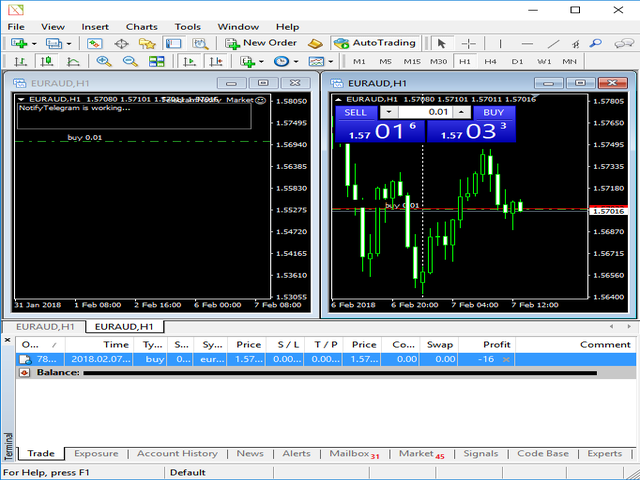Open the Charts menu
640x480 pixels.
141,27
